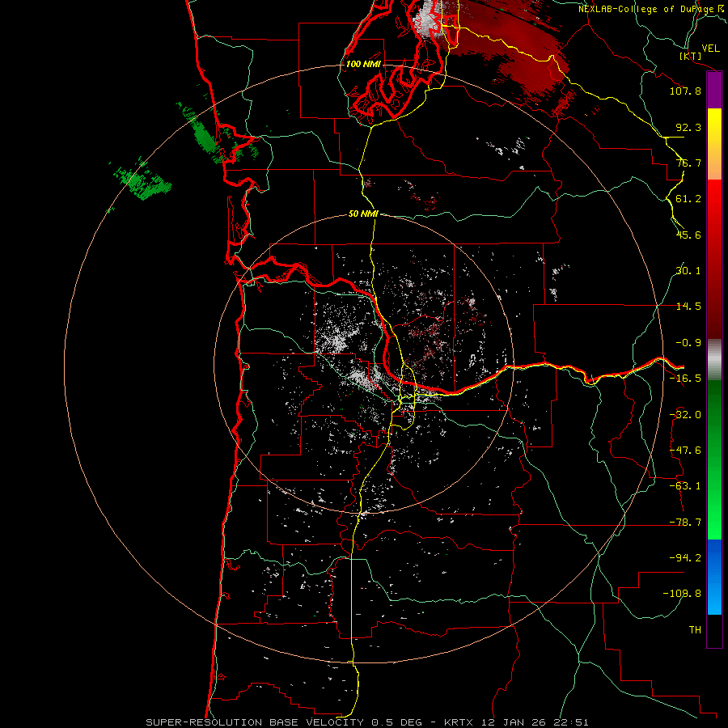The height and width of the screenshot is (728, 728).
Task: Click the gray near-zero segment of the color bar
Action: click(x=714, y=360)
